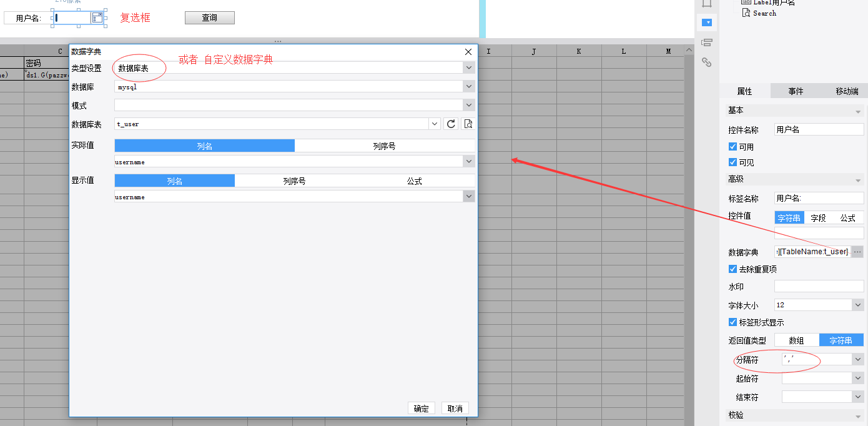Switch to the 移动端 tab
Viewport: 868px width, 426px height.
coord(847,91)
